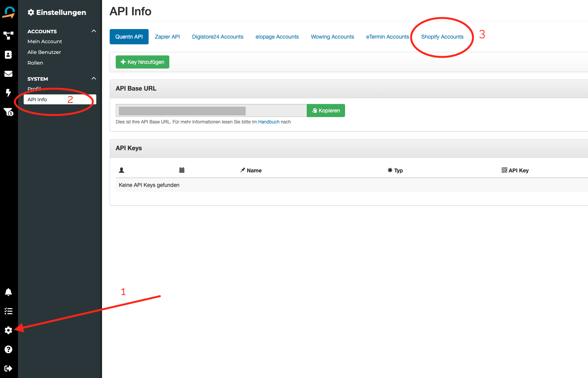
Task: Open Alle Benutzer menu item
Action: pos(44,52)
